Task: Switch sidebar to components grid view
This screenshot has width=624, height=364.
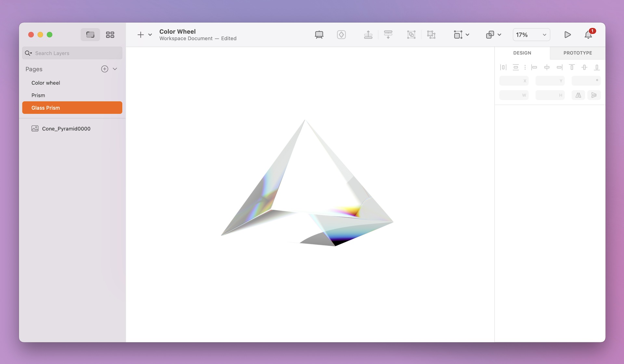Action: tap(110, 34)
